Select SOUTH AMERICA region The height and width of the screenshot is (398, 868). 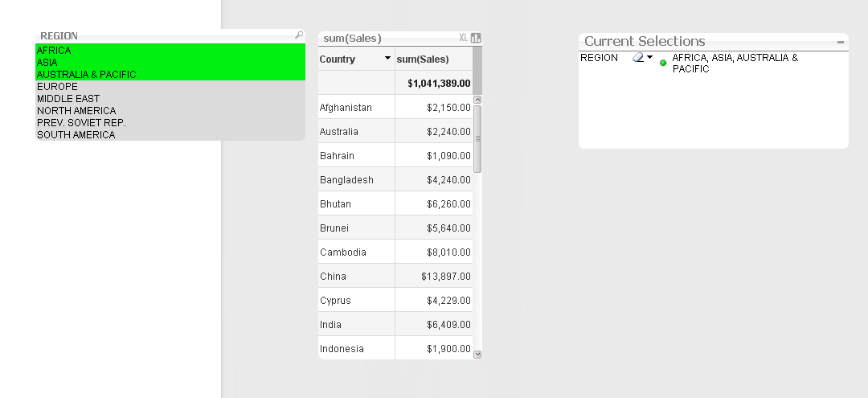click(x=170, y=134)
